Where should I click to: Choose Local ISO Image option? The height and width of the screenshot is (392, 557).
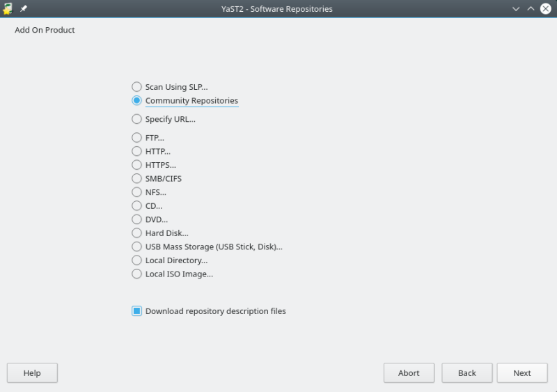pyautogui.click(x=136, y=274)
